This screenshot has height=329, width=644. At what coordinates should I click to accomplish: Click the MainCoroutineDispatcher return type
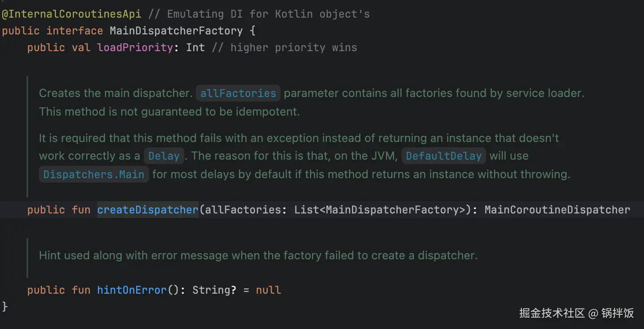coord(557,210)
